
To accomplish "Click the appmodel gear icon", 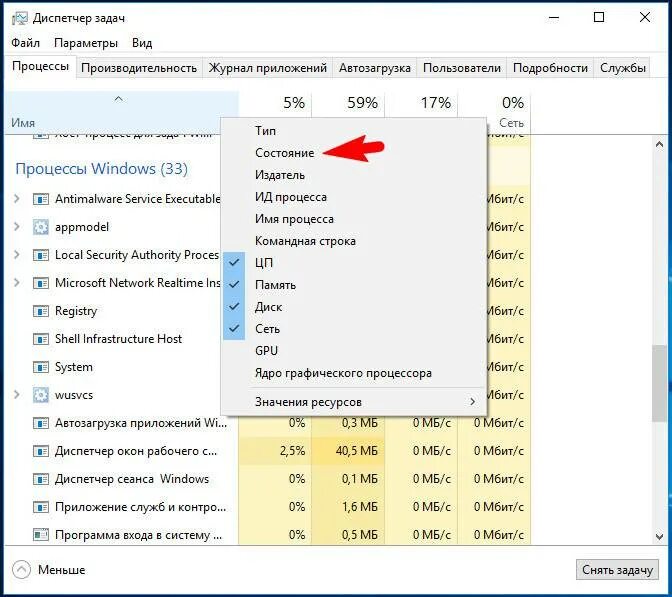I will point(41,227).
